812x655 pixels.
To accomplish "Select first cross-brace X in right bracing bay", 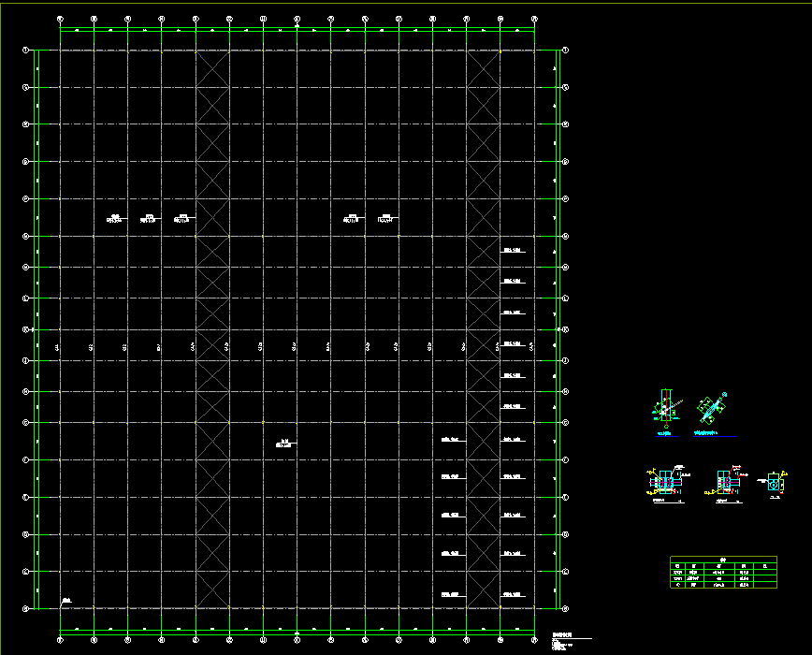I will click(x=484, y=69).
